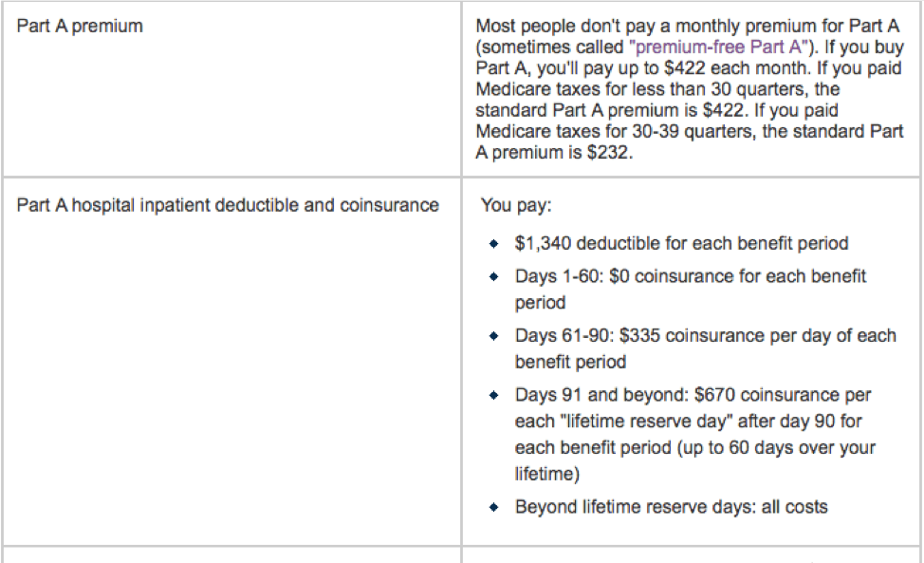Click the bullet before "$1,340 deductible"

[x=494, y=243]
